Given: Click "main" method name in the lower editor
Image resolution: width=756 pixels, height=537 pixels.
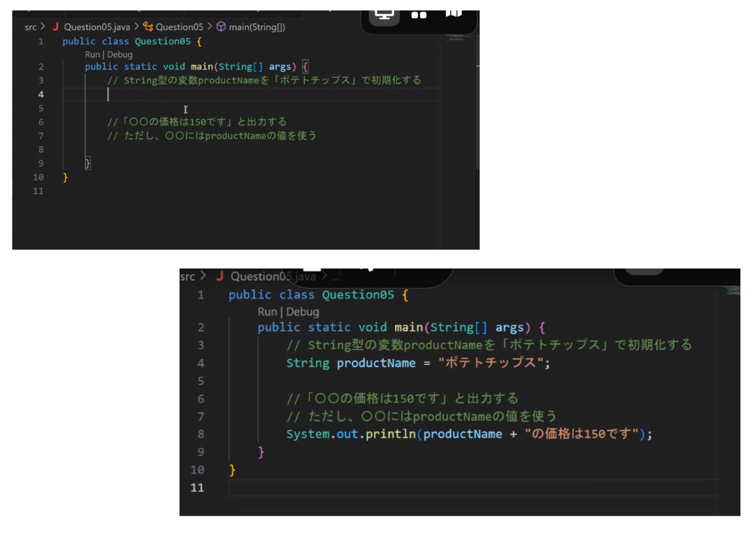Looking at the screenshot, I should tap(409, 327).
